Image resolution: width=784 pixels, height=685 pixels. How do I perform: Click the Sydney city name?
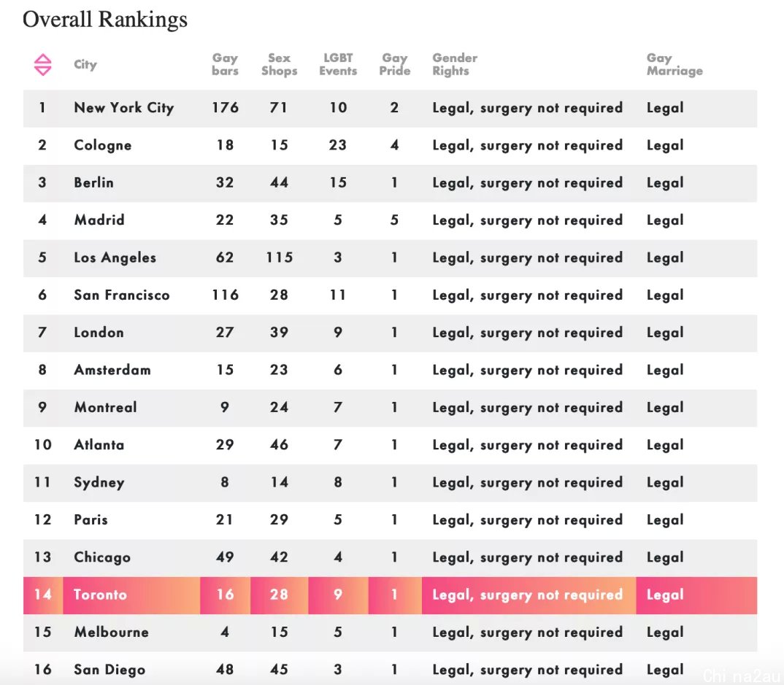pos(99,483)
